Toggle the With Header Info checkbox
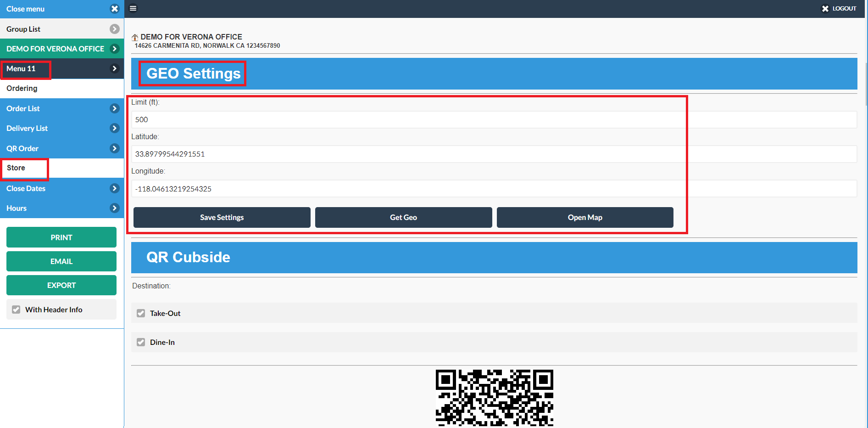Image resolution: width=868 pixels, height=428 pixels. click(x=16, y=310)
